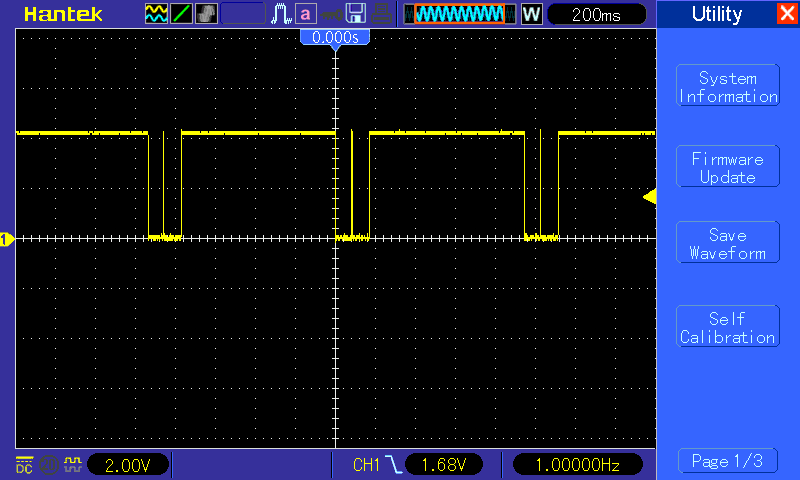Screen dimensions: 800x480
Task: Click the 0.000s trigger position marker
Action: [x=335, y=38]
